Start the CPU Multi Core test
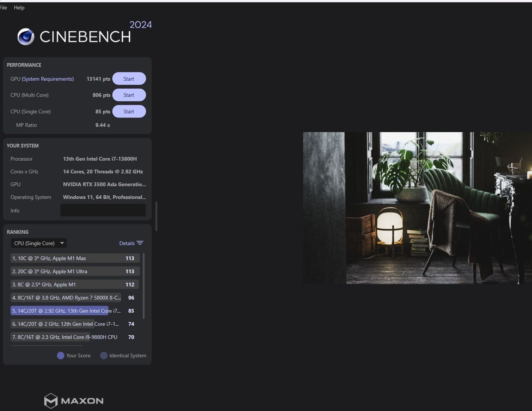 tap(129, 95)
